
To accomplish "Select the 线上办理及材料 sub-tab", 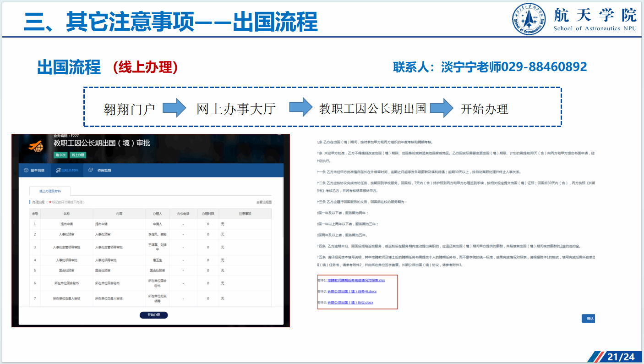I will (50, 191).
